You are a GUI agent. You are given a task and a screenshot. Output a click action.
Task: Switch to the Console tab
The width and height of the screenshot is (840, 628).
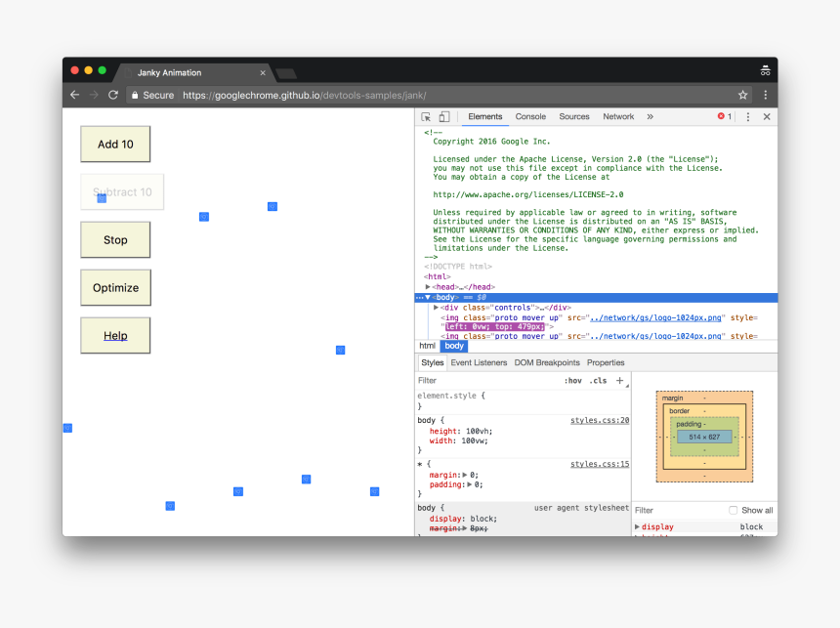tap(530, 117)
